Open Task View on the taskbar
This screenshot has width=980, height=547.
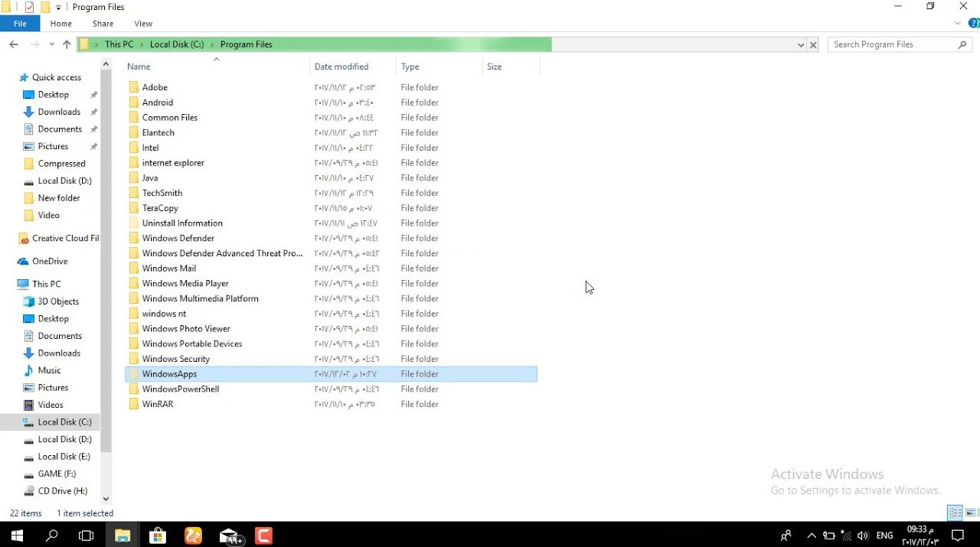click(87, 536)
